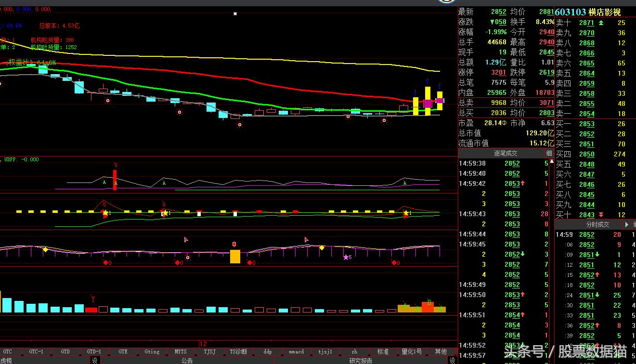
Task: Click the white star marker above the chart
Action: pos(235,14)
